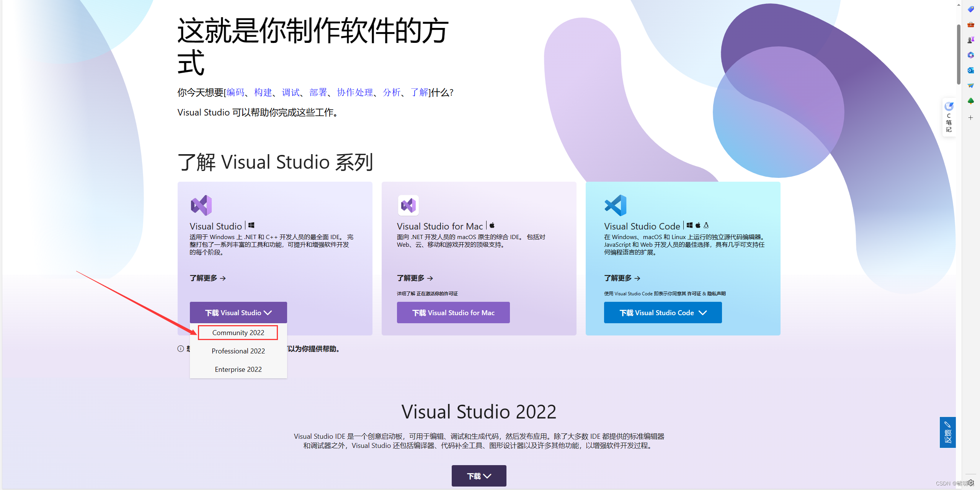Open 正在激活你的许可证 link

437,293
